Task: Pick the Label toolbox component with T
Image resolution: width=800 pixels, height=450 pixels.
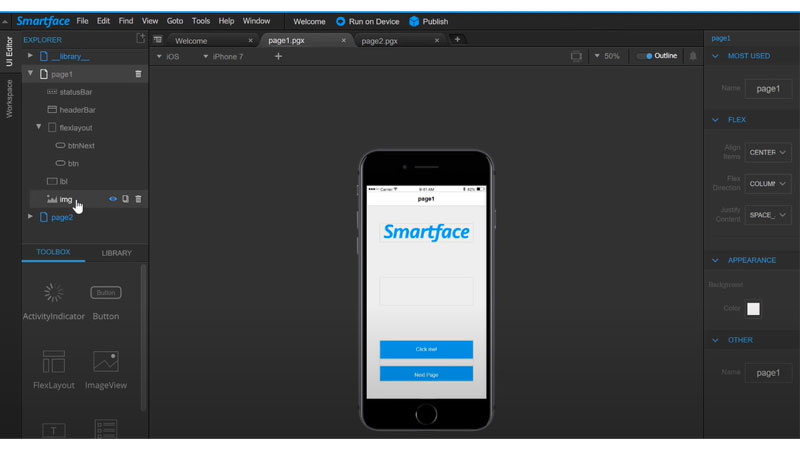Action: [x=54, y=430]
